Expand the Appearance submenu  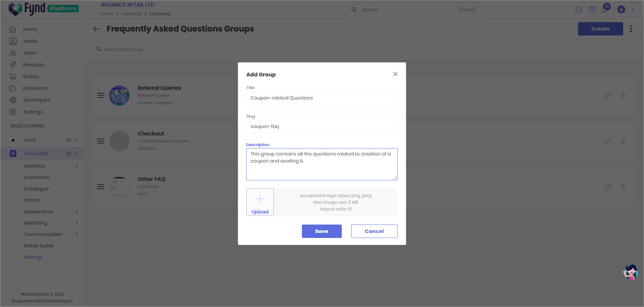[77, 211]
